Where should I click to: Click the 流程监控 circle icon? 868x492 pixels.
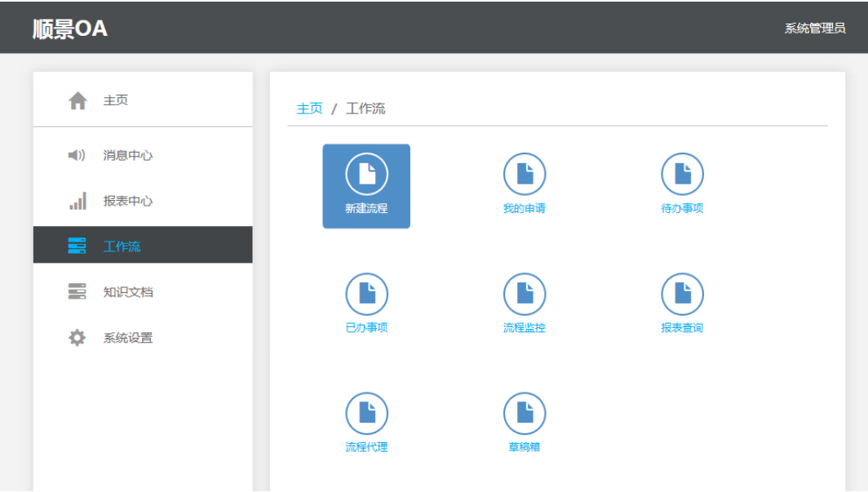coord(524,294)
